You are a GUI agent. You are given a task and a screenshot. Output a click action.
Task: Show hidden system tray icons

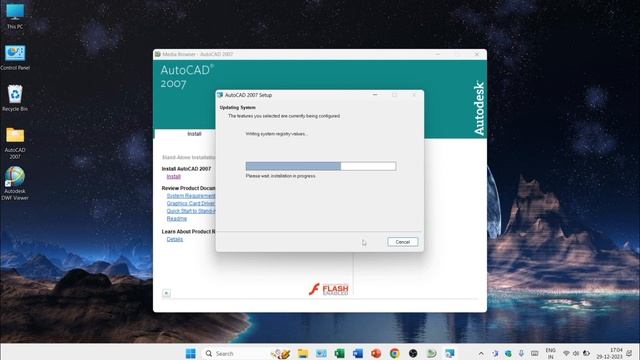[x=481, y=353]
